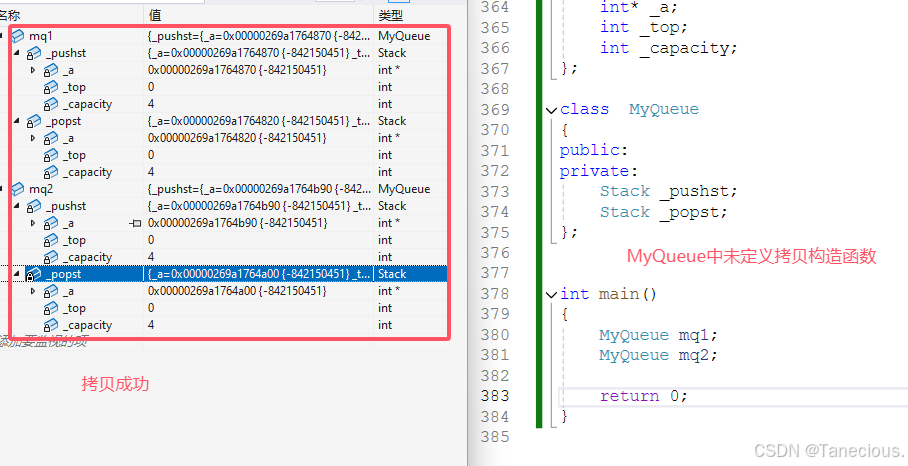908x466 pixels.
Task: Click the 'private:' keyword in class MyQueue
Action: pos(598,171)
